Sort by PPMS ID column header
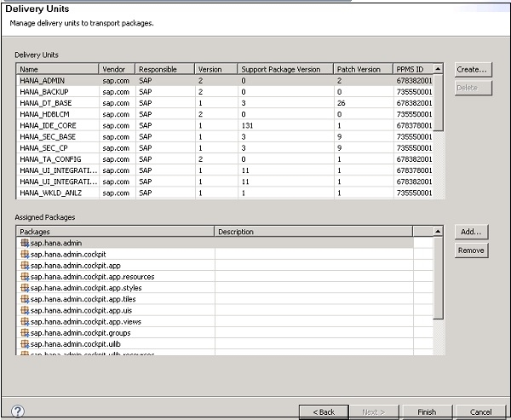Viewport: 511px width, 420px height. [413, 69]
